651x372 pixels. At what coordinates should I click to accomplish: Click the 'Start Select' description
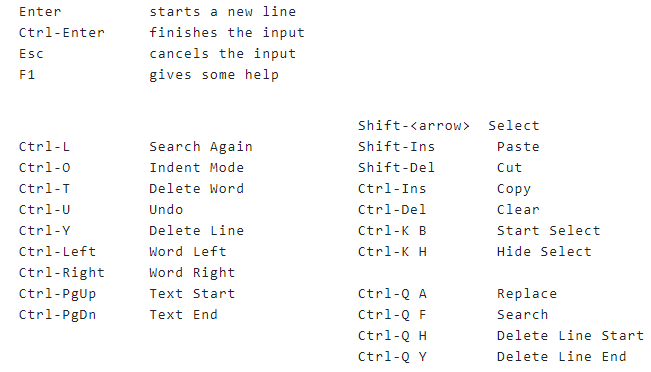pos(548,230)
